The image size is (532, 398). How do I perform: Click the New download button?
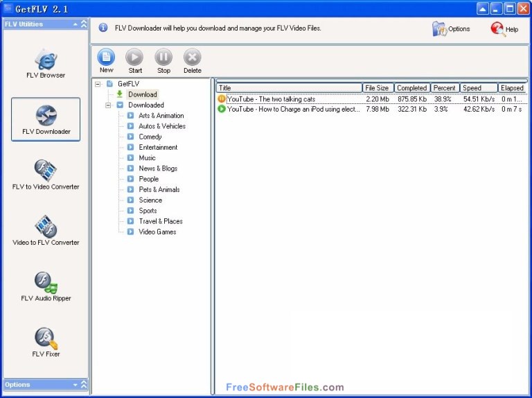tap(106, 61)
